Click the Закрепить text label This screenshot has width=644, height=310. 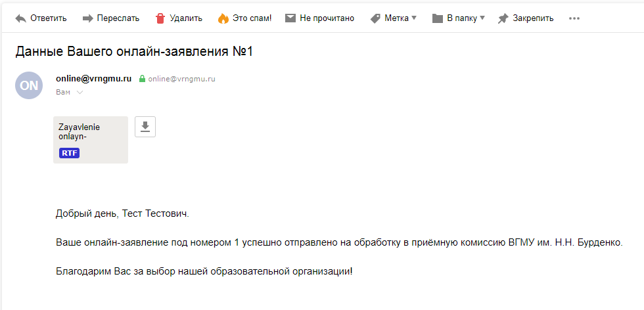[x=533, y=18]
